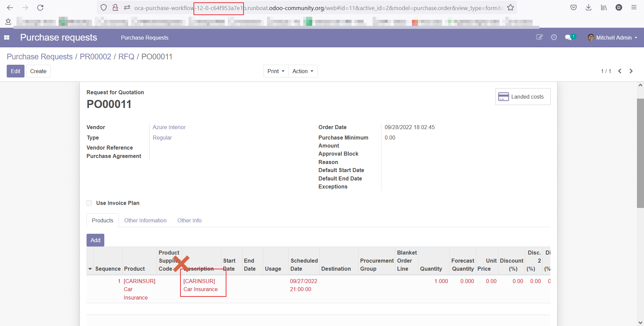Click the scrollbar down arrow
This screenshot has width=644, height=326.
coord(640,323)
